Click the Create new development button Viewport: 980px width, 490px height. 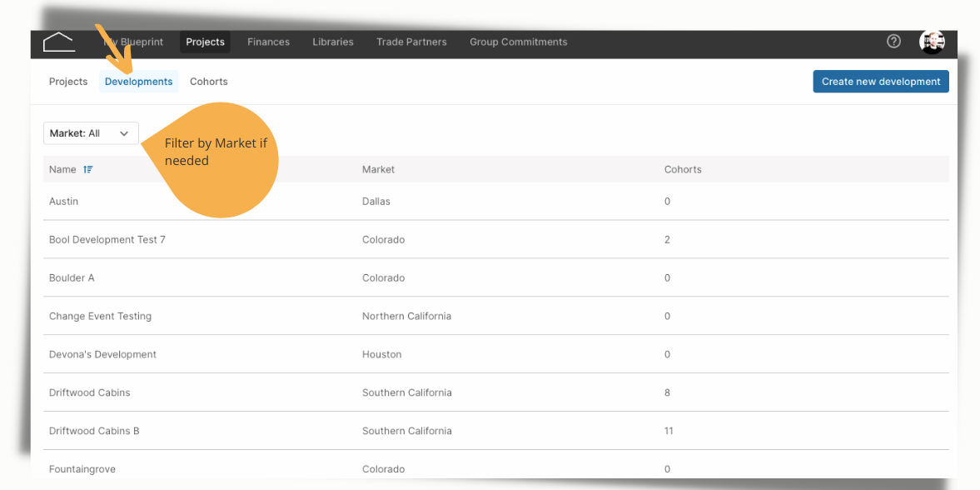click(881, 82)
